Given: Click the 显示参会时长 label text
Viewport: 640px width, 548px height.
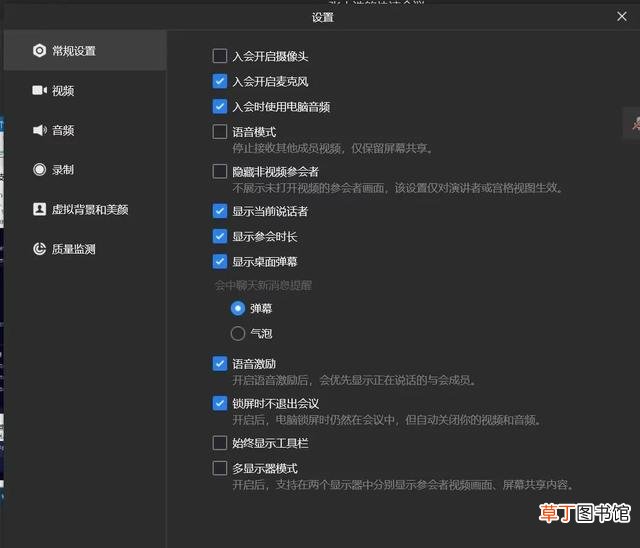Looking at the screenshot, I should tap(265, 237).
